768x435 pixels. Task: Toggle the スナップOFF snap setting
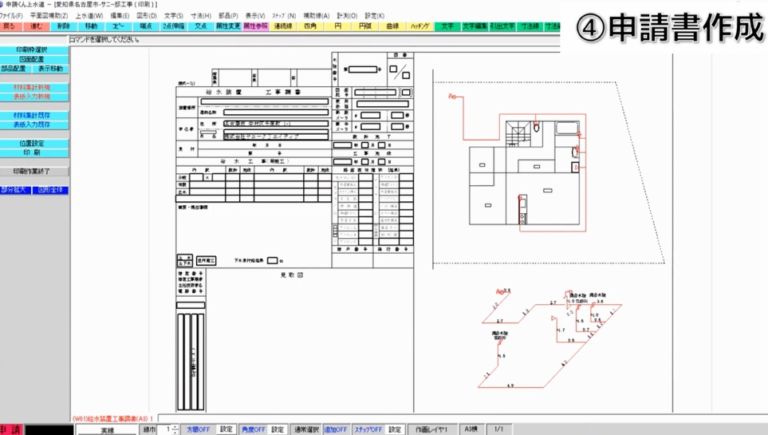click(366, 429)
